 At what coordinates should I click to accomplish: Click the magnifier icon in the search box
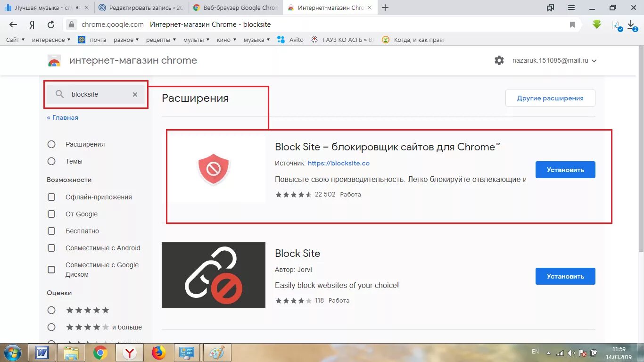click(59, 94)
